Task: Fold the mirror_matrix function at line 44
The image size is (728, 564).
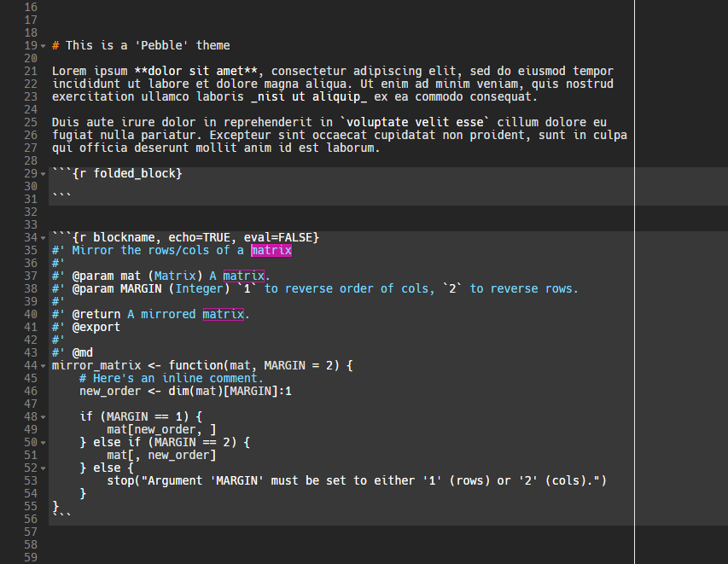Action: coord(44,366)
